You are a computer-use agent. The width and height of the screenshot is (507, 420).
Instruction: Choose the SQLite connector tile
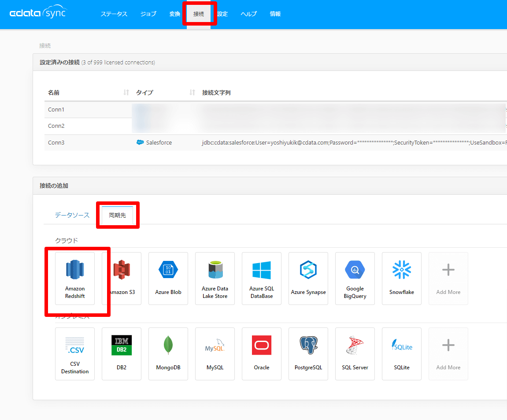(x=402, y=353)
